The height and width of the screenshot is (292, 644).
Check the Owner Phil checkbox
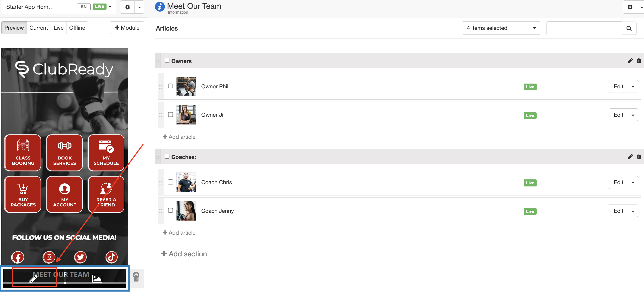point(171,86)
